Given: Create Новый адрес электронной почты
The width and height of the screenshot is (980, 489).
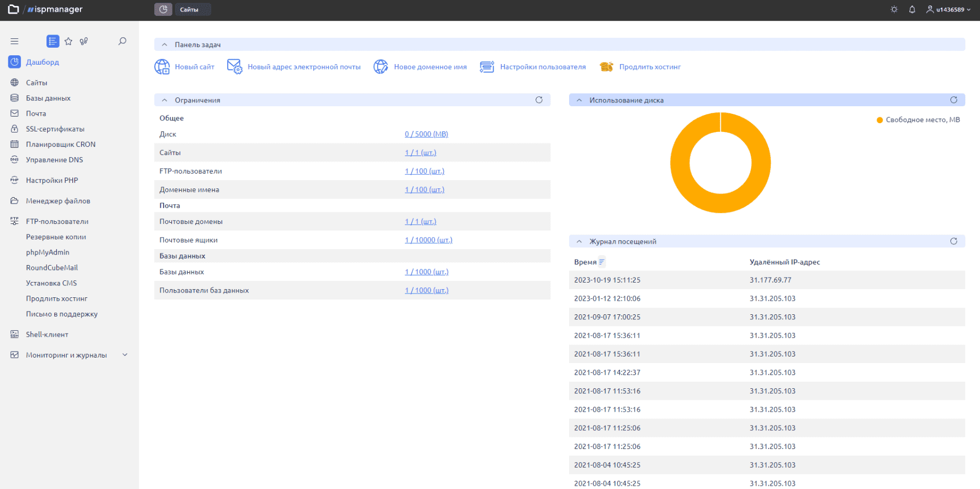Looking at the screenshot, I should (294, 67).
